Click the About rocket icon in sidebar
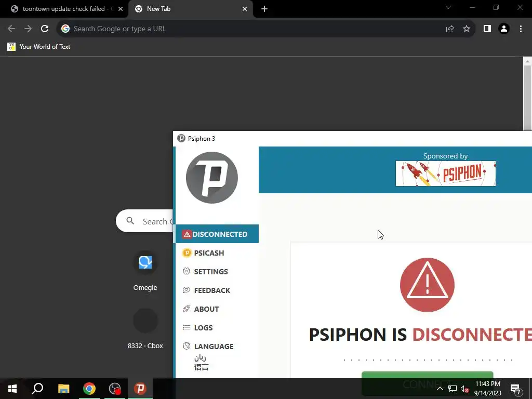 coord(187,309)
